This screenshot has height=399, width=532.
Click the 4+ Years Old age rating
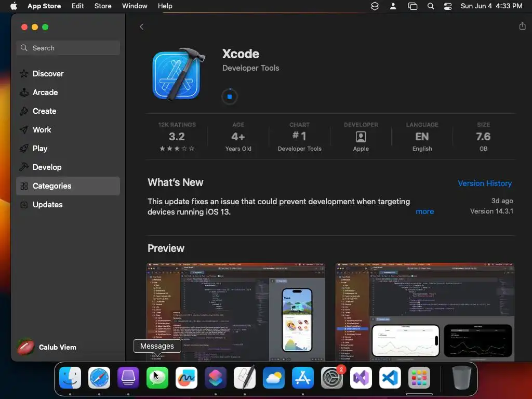(238, 137)
